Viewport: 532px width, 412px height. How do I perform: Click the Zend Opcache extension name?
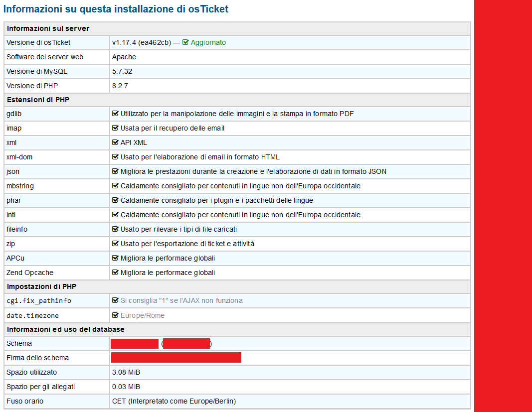pos(30,273)
